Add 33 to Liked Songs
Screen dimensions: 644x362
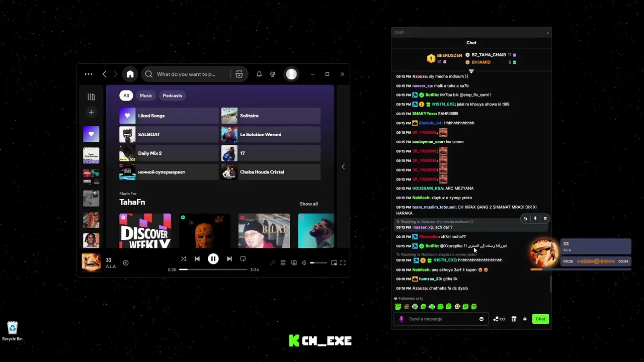click(x=126, y=262)
